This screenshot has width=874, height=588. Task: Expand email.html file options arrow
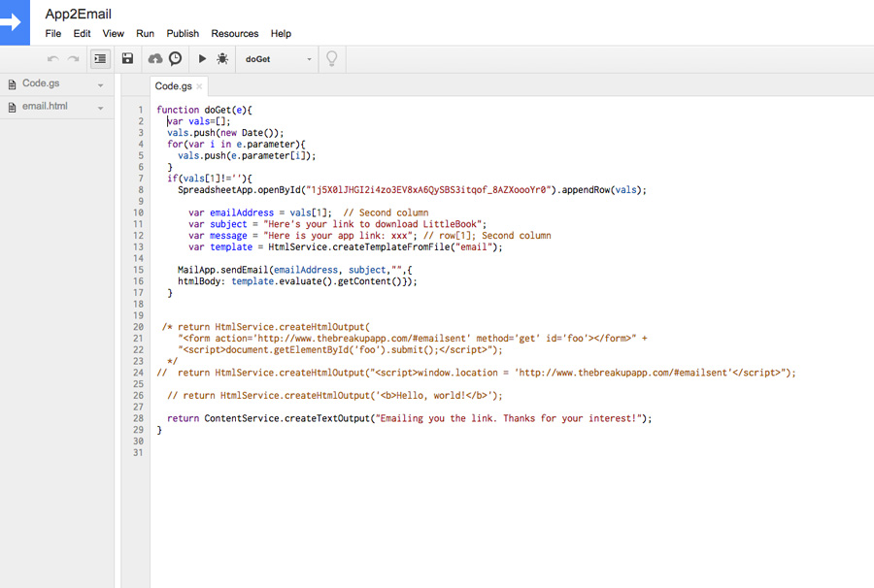pyautogui.click(x=101, y=108)
